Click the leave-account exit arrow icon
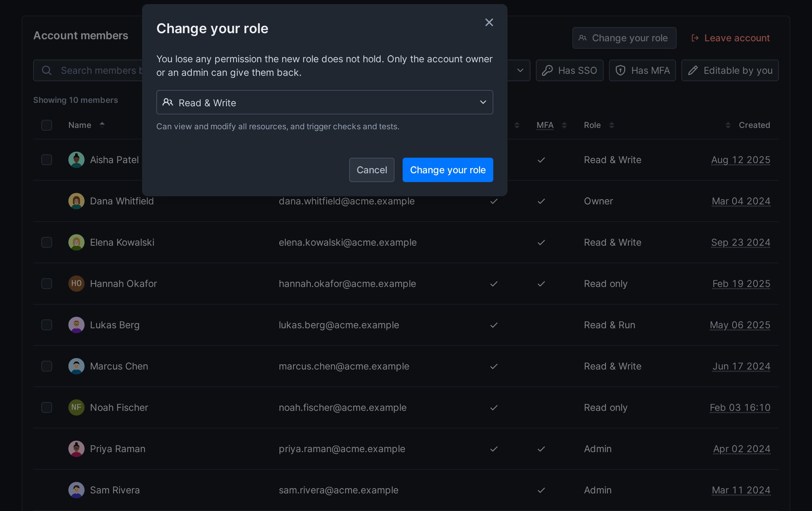 695,38
